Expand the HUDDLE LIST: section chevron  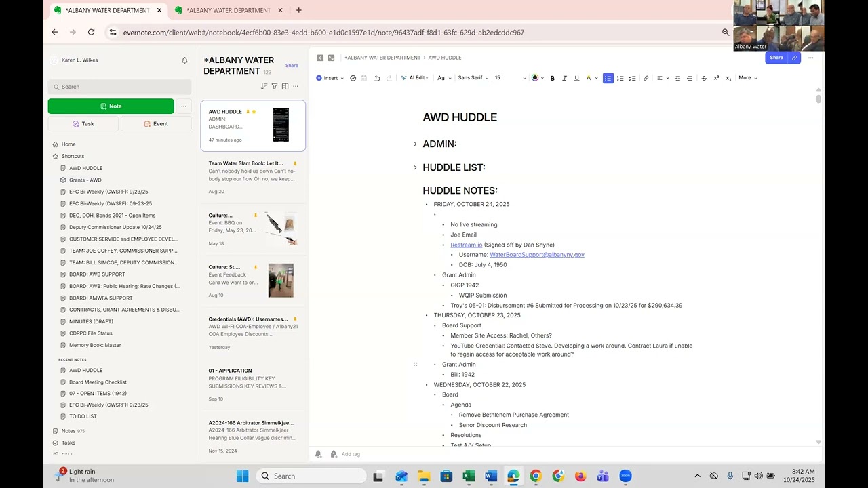point(415,167)
